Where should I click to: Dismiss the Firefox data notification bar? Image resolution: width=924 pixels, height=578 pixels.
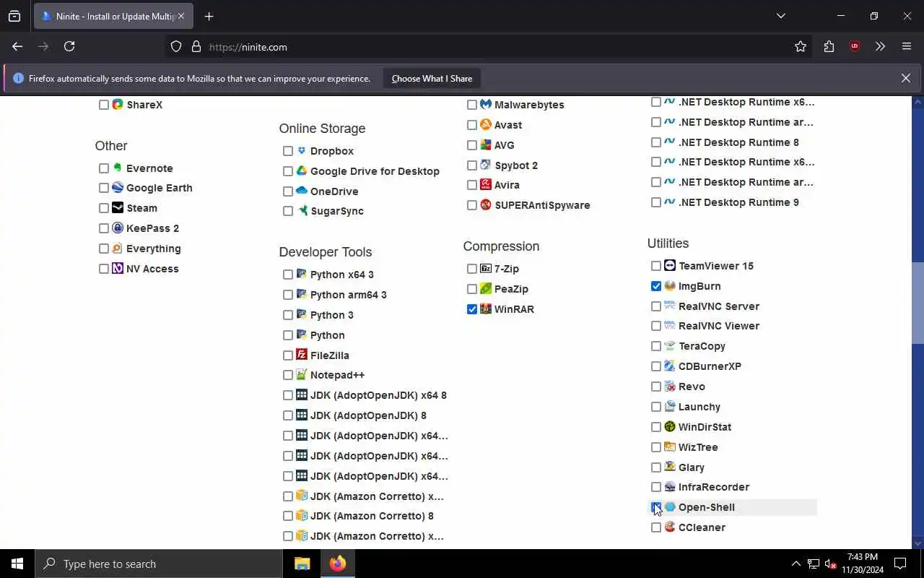906,78
